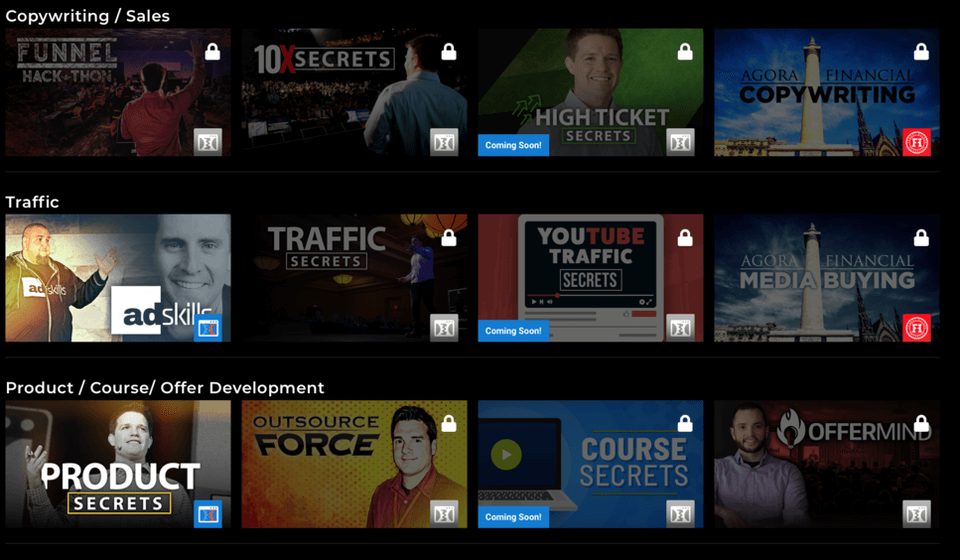Click the lock icon on OfferMind card
The width and height of the screenshot is (960, 560).
coord(921,424)
